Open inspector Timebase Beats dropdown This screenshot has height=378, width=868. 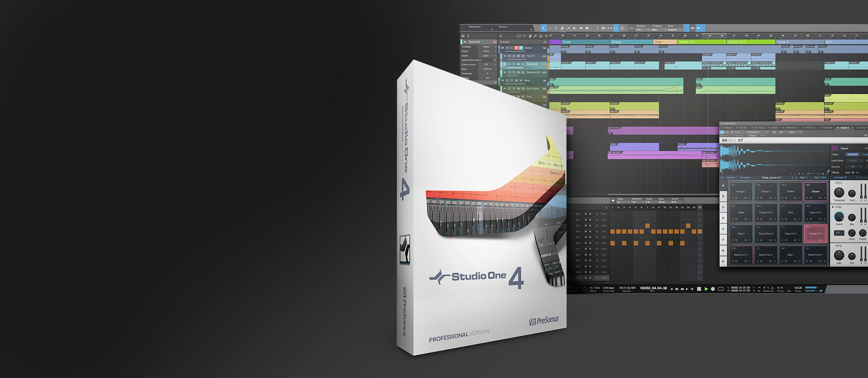[488, 47]
